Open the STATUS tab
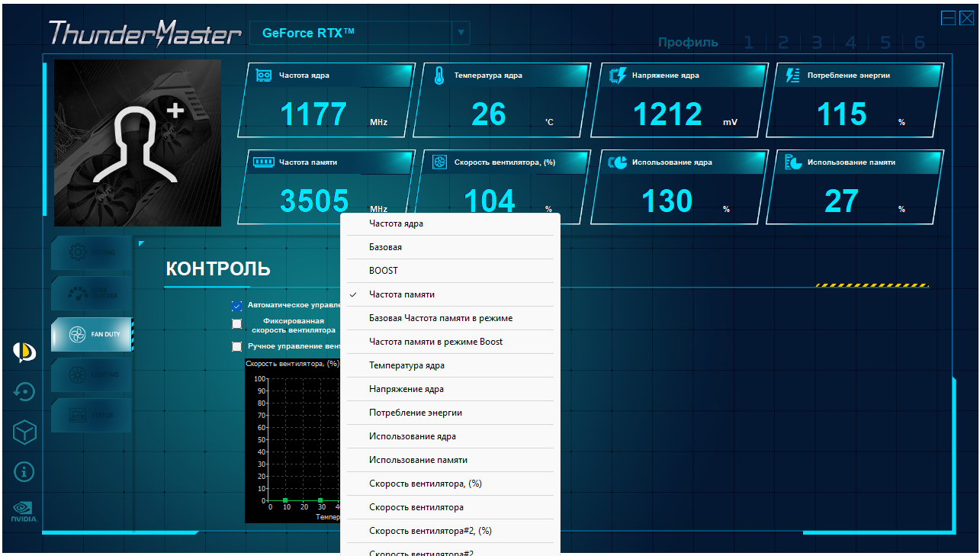980x556 pixels. 92,415
